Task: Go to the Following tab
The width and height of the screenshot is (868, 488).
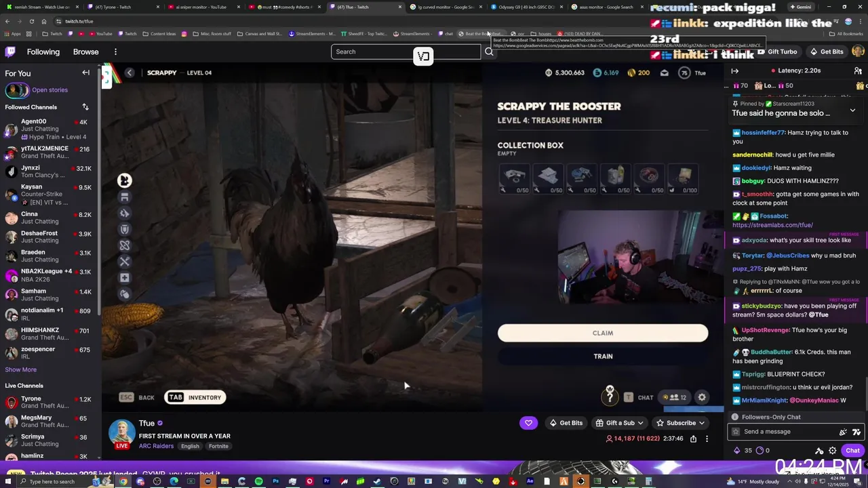Action: point(43,52)
